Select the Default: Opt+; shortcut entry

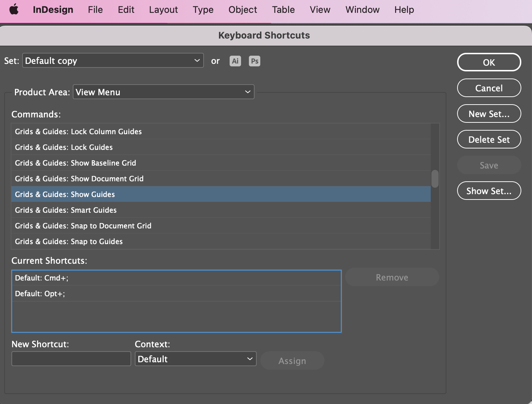click(x=40, y=293)
